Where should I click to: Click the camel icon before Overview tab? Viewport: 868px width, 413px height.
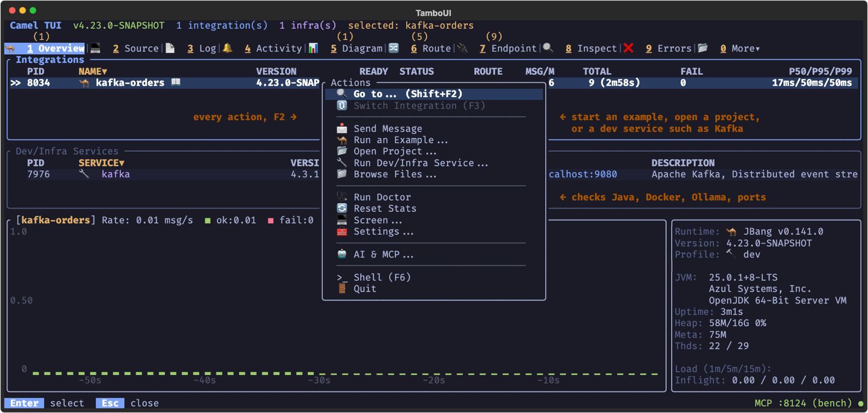(10, 48)
